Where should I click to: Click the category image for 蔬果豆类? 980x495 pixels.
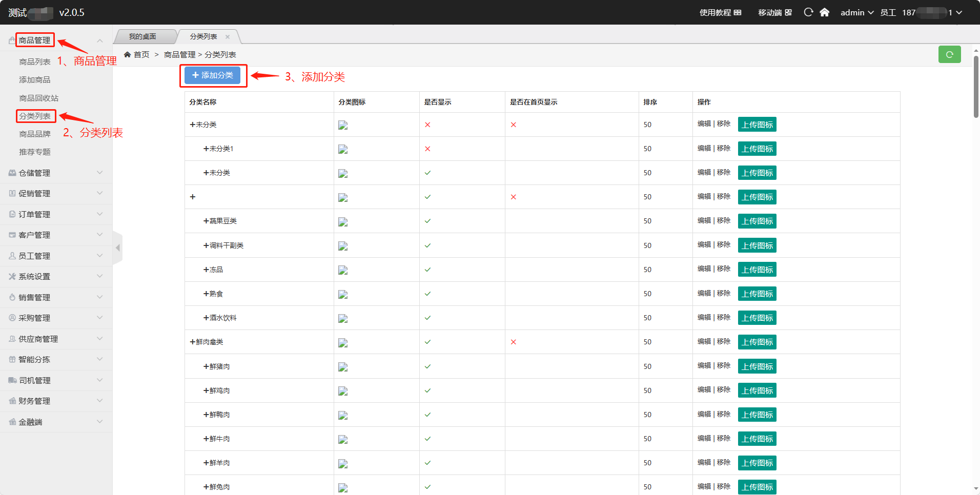[x=343, y=221]
